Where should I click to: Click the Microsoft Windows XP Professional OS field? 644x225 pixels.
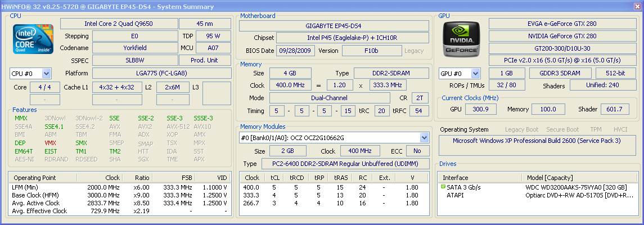537,146
